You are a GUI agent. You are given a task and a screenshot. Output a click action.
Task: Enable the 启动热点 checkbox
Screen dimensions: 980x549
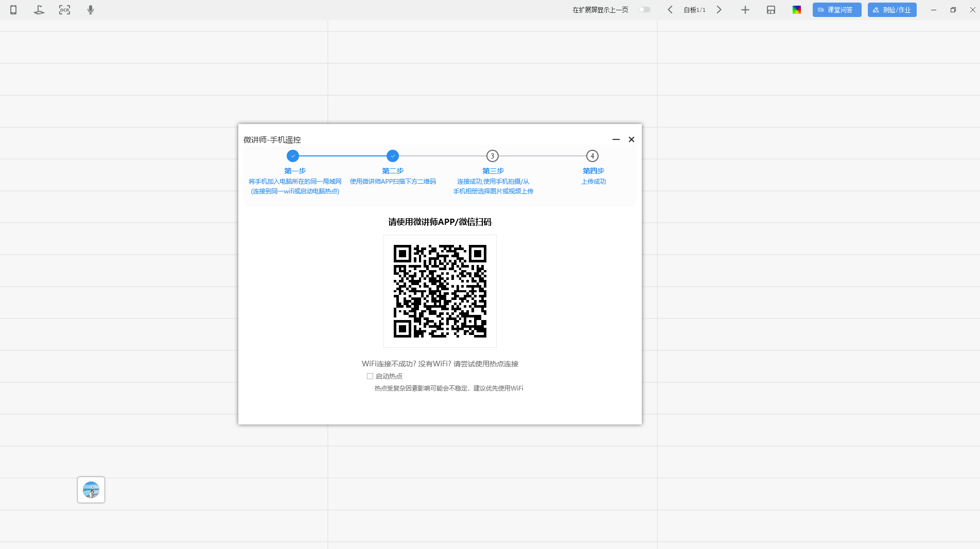tap(370, 376)
